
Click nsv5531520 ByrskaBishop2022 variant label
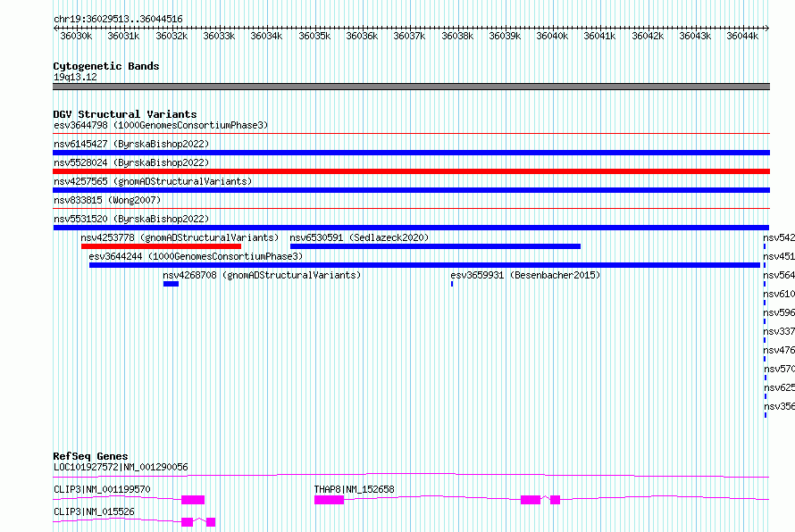[131, 219]
